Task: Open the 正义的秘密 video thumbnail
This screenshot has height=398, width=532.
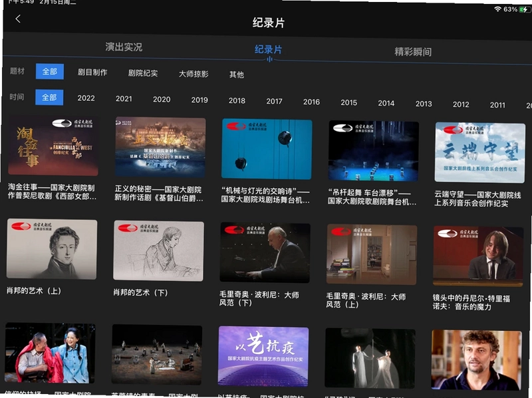Action: click(160, 148)
